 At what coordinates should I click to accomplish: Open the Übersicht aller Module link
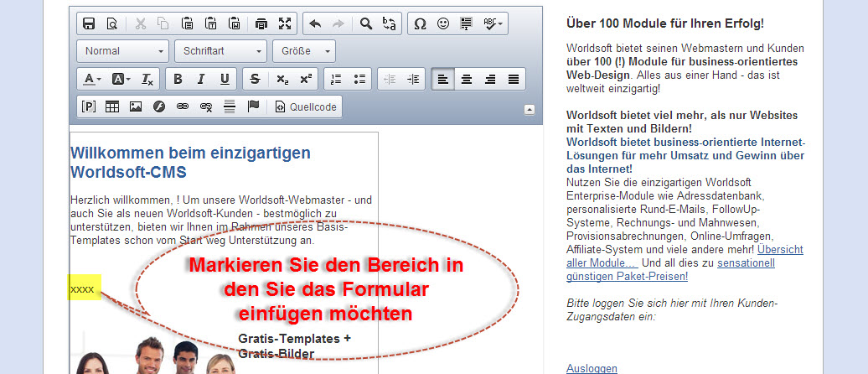tap(685, 256)
